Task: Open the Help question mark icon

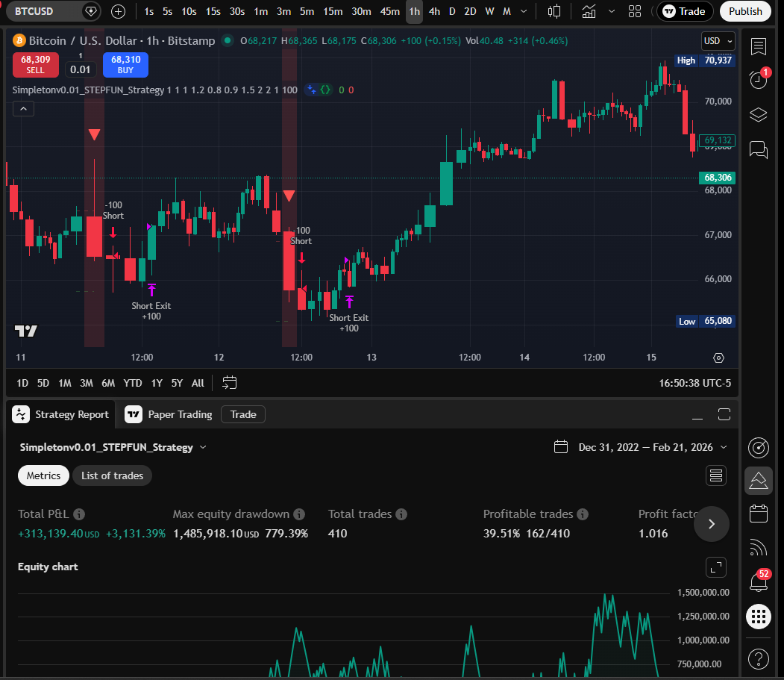Action: tap(758, 658)
